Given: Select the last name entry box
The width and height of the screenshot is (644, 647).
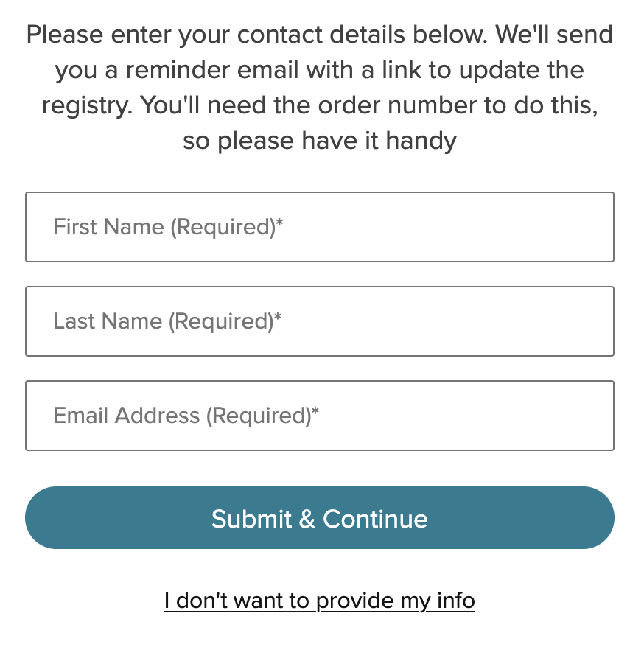Looking at the screenshot, I should 320,321.
